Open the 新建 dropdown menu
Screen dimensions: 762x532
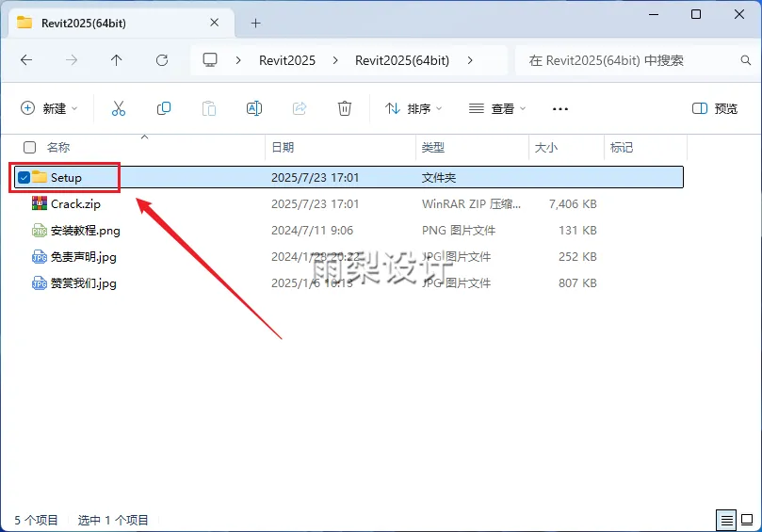coord(49,108)
